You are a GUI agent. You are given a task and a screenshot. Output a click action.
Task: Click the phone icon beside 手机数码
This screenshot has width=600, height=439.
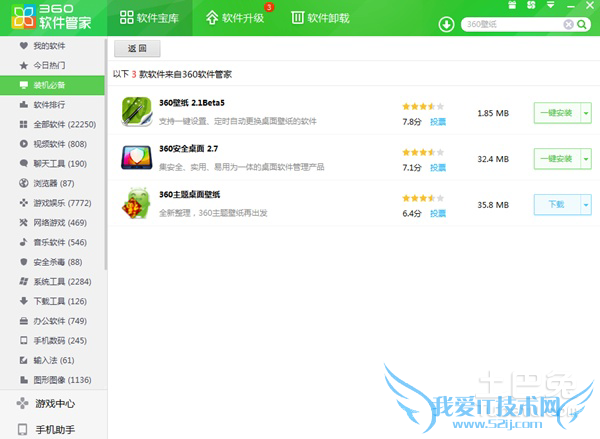click(24, 341)
